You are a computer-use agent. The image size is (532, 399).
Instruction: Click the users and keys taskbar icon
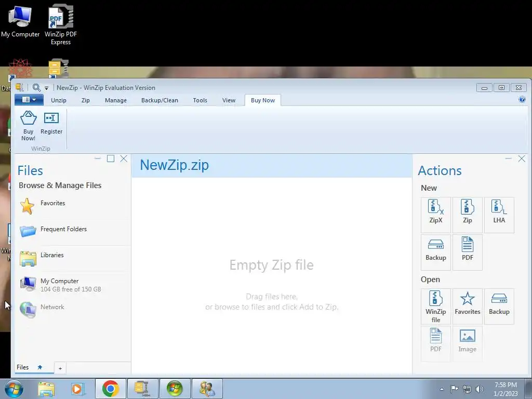207,389
